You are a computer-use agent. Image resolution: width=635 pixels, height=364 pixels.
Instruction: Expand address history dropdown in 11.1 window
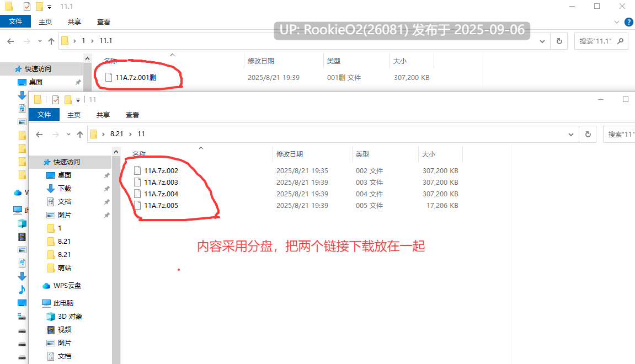click(x=542, y=41)
